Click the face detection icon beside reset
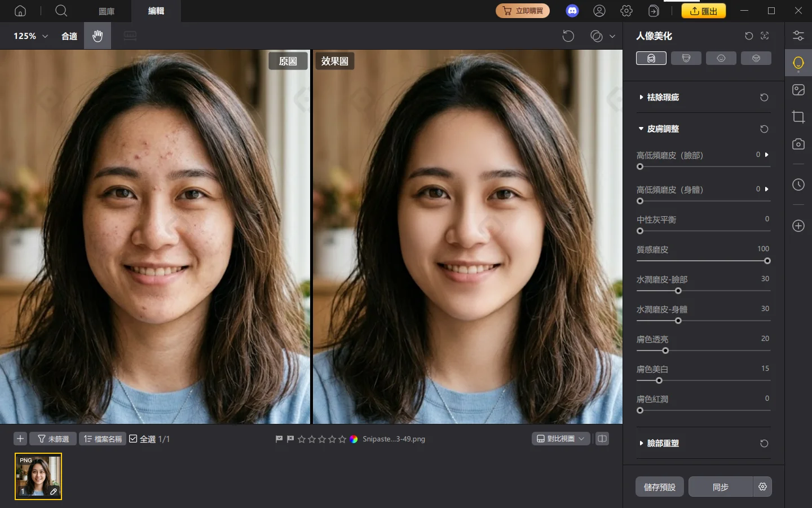This screenshot has height=508, width=812. point(764,36)
